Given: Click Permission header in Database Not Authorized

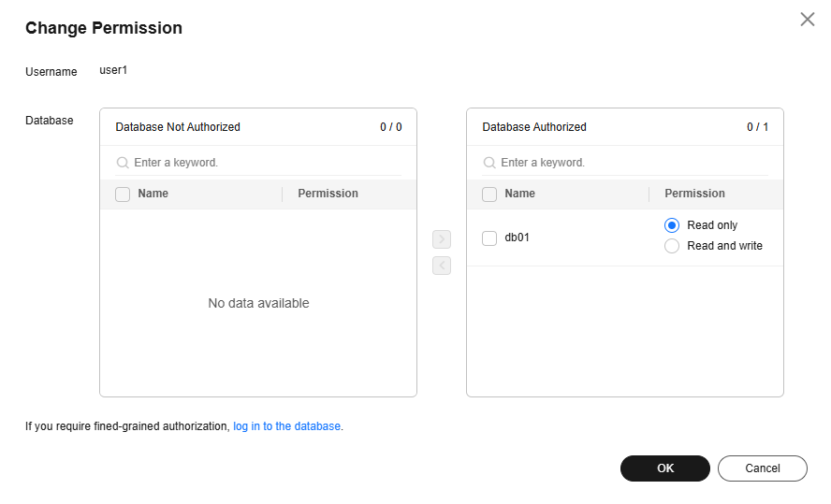Looking at the screenshot, I should coord(328,194).
